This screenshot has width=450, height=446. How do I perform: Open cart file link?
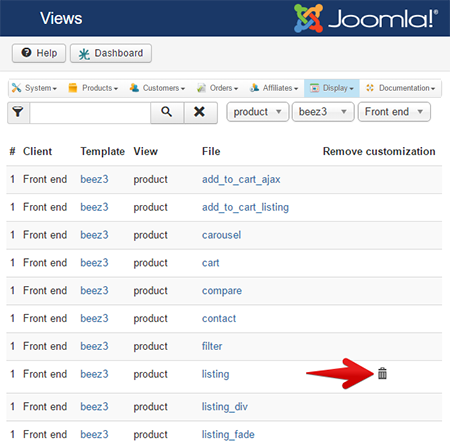point(211,263)
